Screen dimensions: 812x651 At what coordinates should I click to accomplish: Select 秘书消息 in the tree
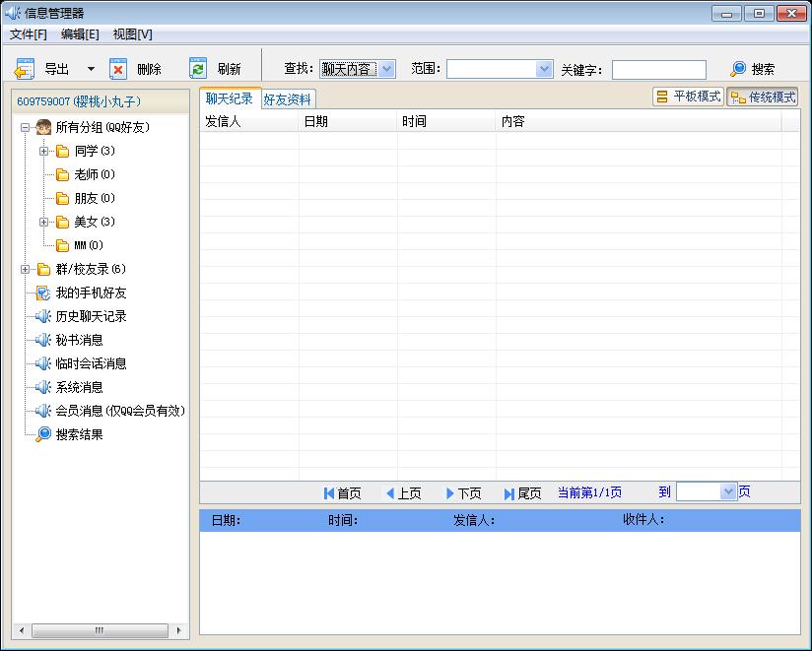[x=79, y=340]
